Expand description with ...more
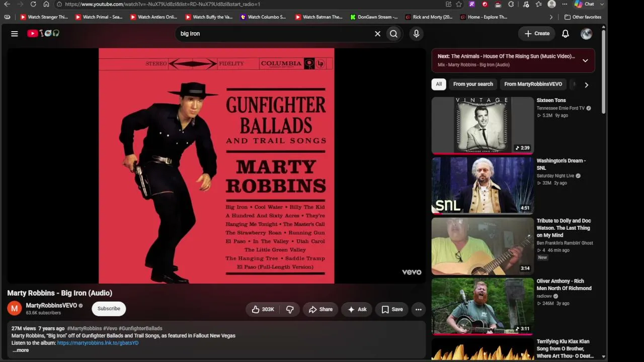This screenshot has height=362, width=644. [x=21, y=350]
